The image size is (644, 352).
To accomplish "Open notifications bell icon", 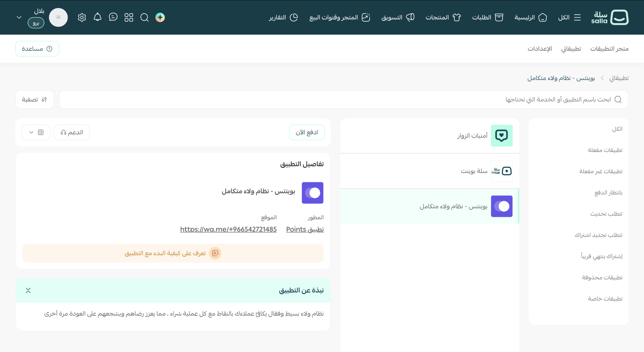I will pyautogui.click(x=97, y=17).
